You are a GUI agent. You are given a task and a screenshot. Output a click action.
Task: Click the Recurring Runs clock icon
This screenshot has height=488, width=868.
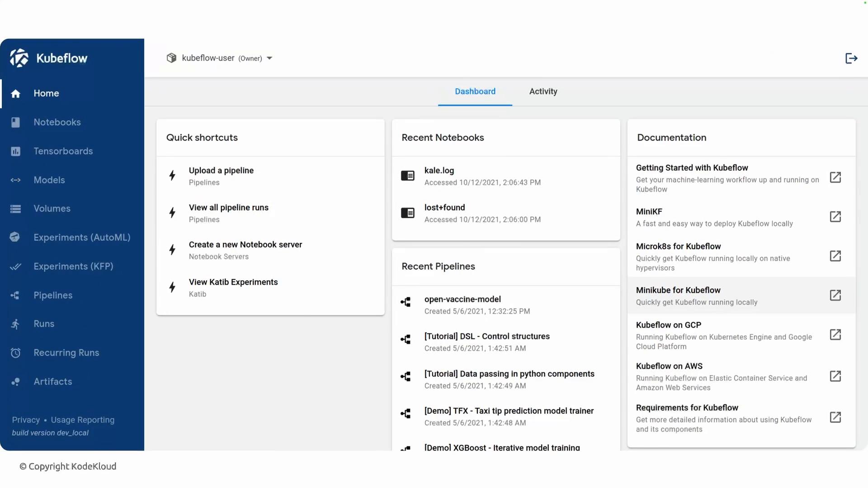click(16, 353)
